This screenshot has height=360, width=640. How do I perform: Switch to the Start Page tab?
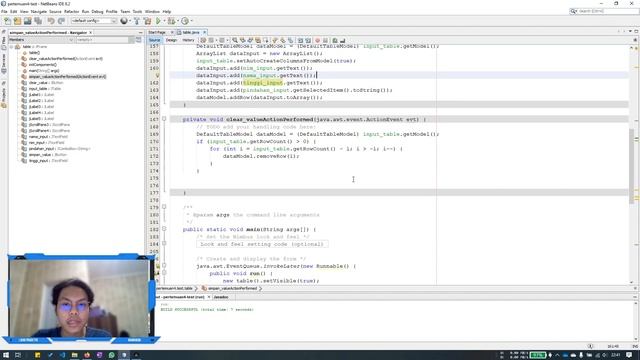click(157, 32)
